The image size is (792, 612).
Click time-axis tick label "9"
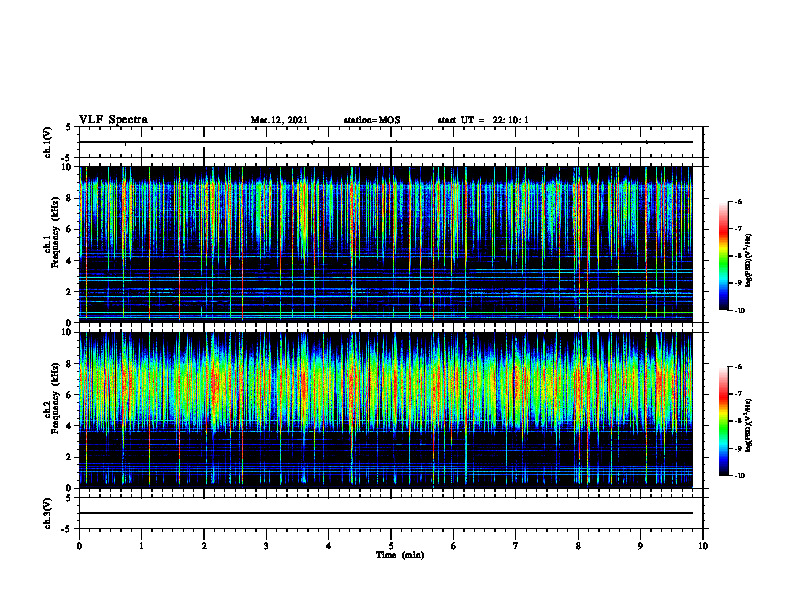(x=640, y=546)
